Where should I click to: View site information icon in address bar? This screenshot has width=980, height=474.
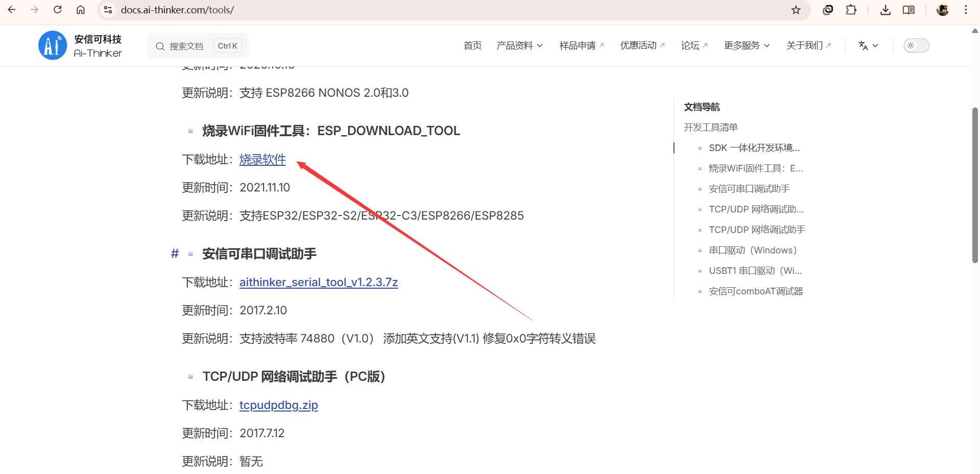point(108,10)
